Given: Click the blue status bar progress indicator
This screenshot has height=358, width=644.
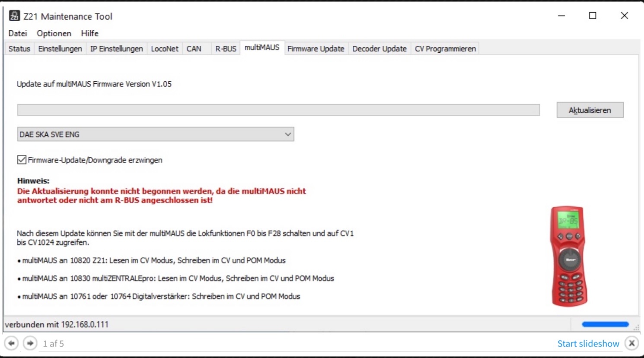Looking at the screenshot, I should [605, 324].
